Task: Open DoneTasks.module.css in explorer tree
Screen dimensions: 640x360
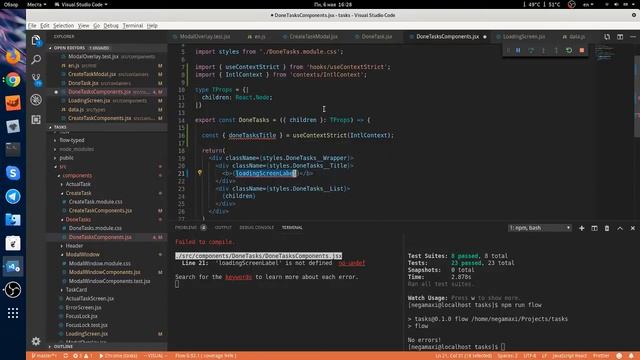Action: (x=95, y=228)
